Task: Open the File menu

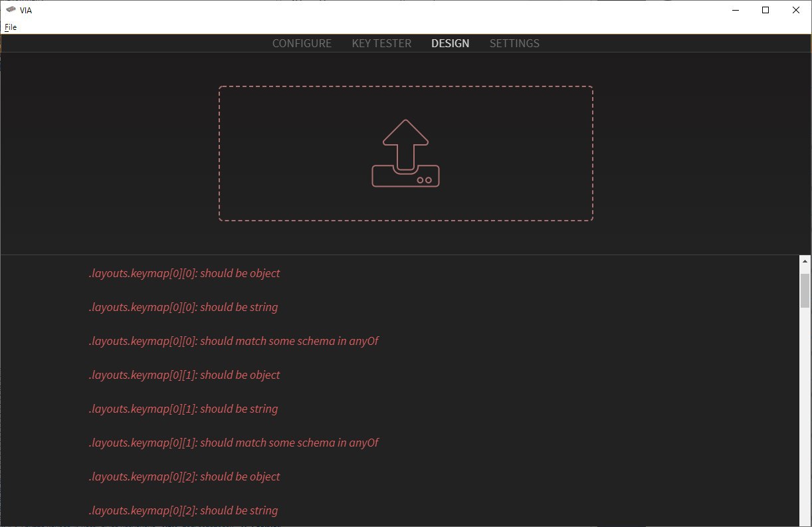Action: [11, 27]
